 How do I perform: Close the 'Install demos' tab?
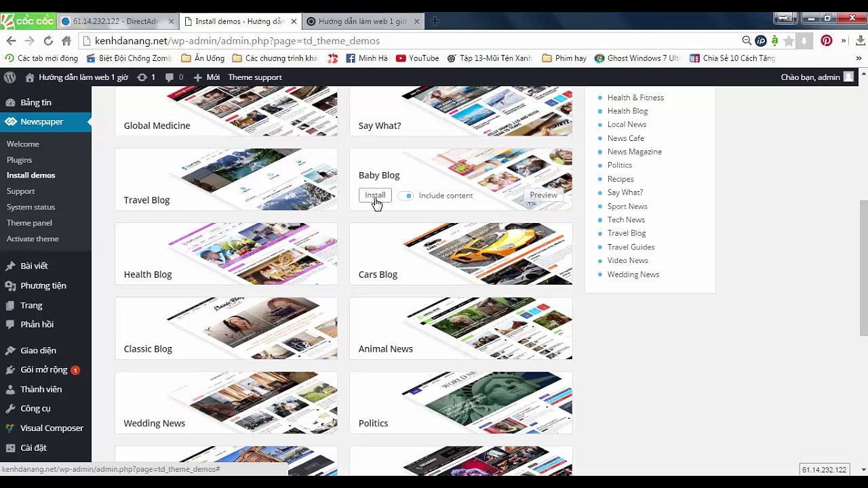(x=294, y=21)
